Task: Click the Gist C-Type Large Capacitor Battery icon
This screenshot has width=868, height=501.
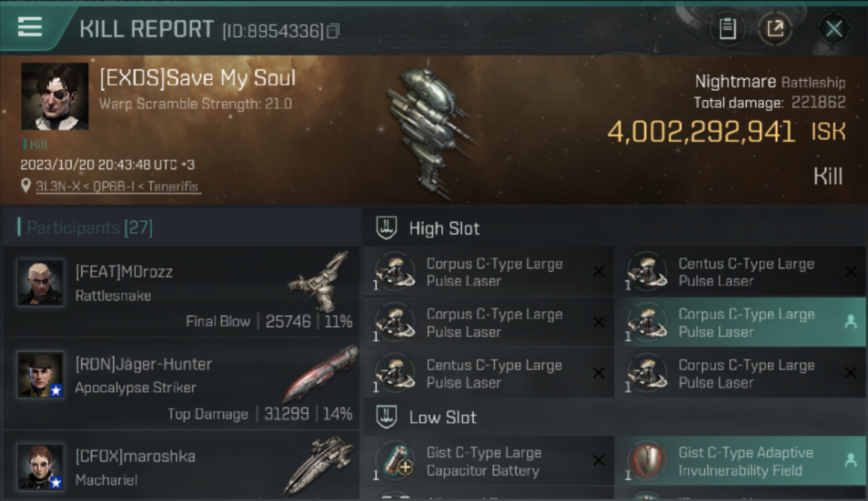Action: click(395, 461)
